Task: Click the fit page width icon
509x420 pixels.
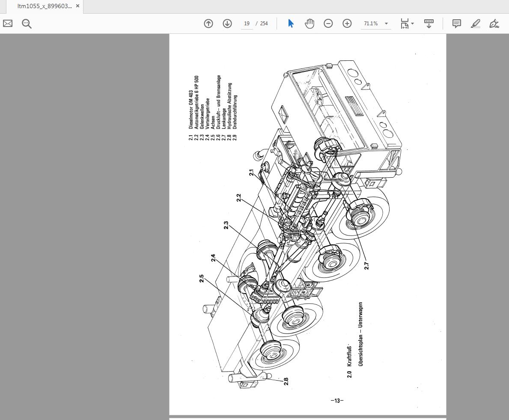Action: 405,24
